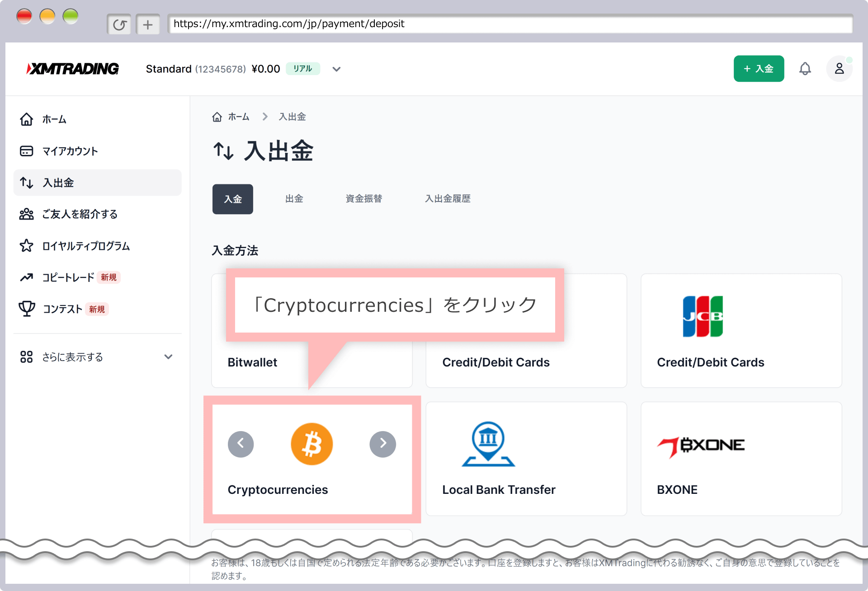868x591 pixels.
Task: Switch to the 出金 tab
Action: [x=294, y=199]
